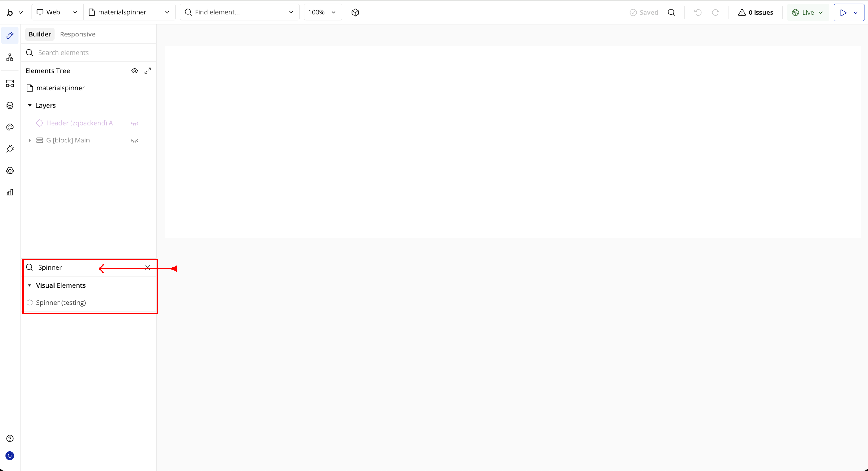Select the Spinner (testing) element
The height and width of the screenshot is (471, 868).
(61, 303)
